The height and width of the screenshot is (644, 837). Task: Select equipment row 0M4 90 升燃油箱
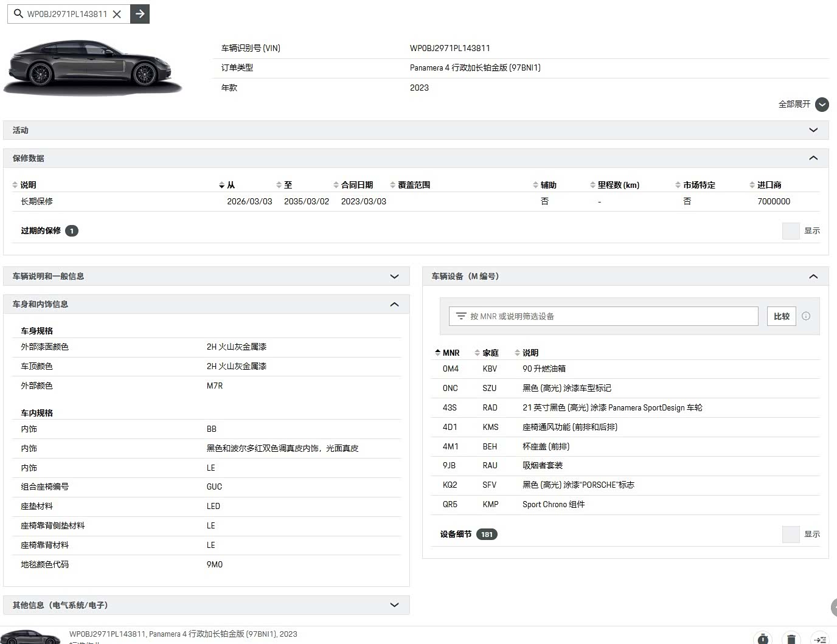pyautogui.click(x=625, y=369)
